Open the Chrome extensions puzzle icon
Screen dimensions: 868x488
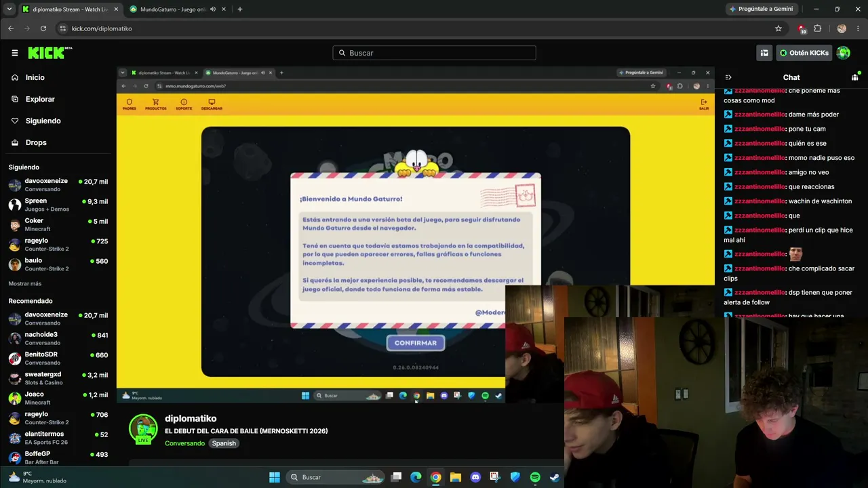click(817, 28)
